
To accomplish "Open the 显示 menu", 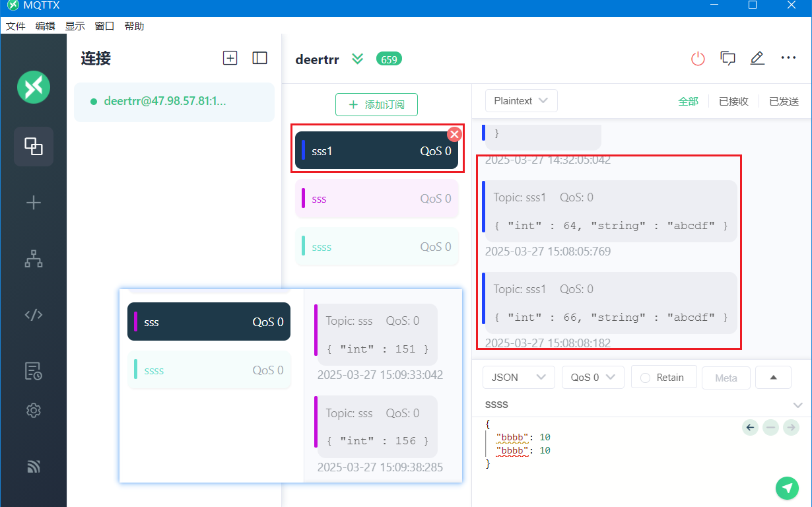I will 75,26.
